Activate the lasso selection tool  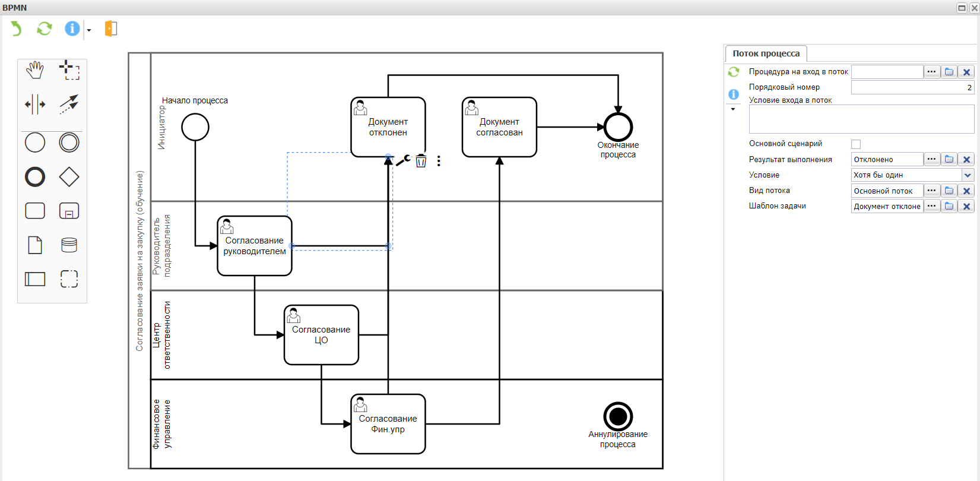(69, 70)
